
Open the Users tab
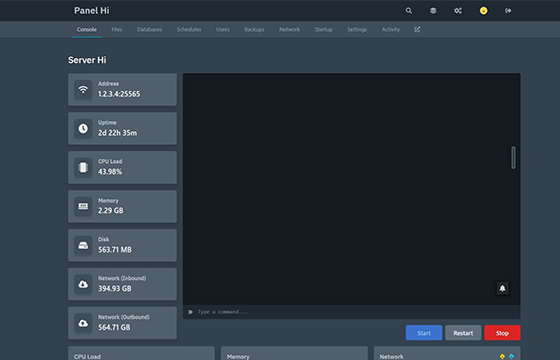click(x=222, y=29)
